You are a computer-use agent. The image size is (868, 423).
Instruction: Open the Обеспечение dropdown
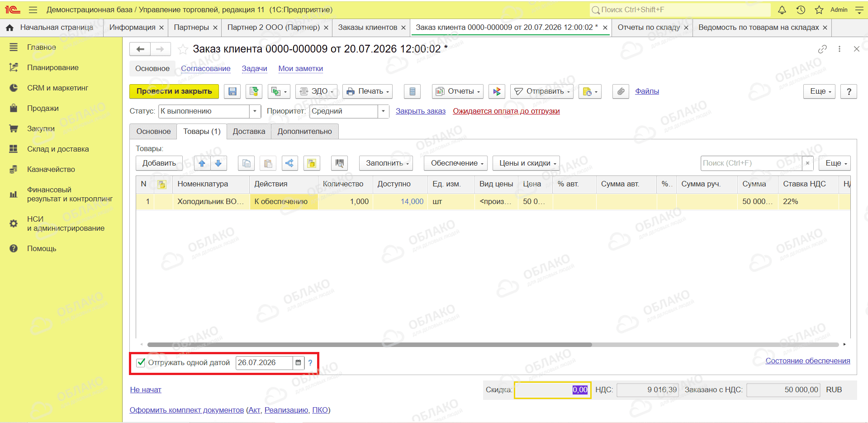456,163
